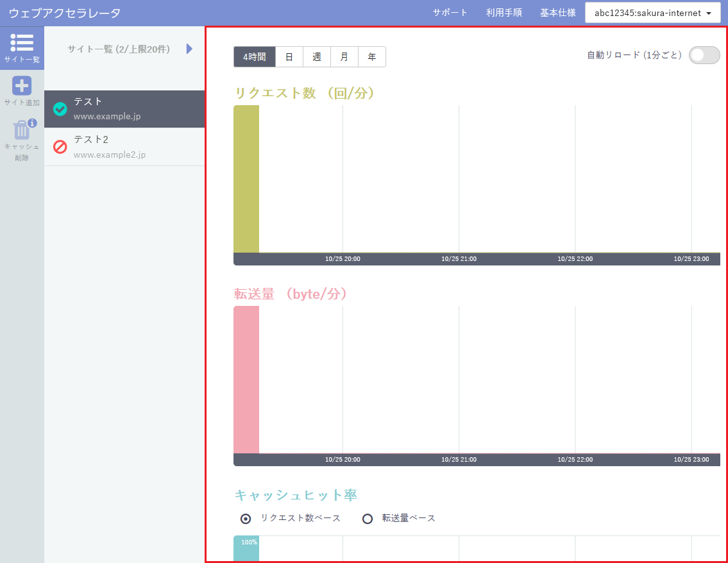728x563 pixels.
Task: Select the 年 time range tab
Action: [372, 57]
